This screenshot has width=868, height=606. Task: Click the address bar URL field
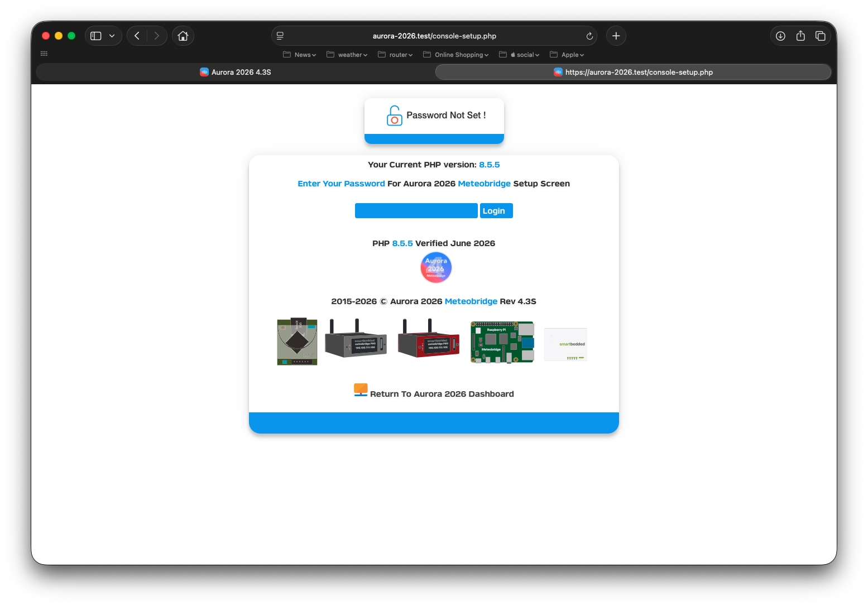point(434,36)
